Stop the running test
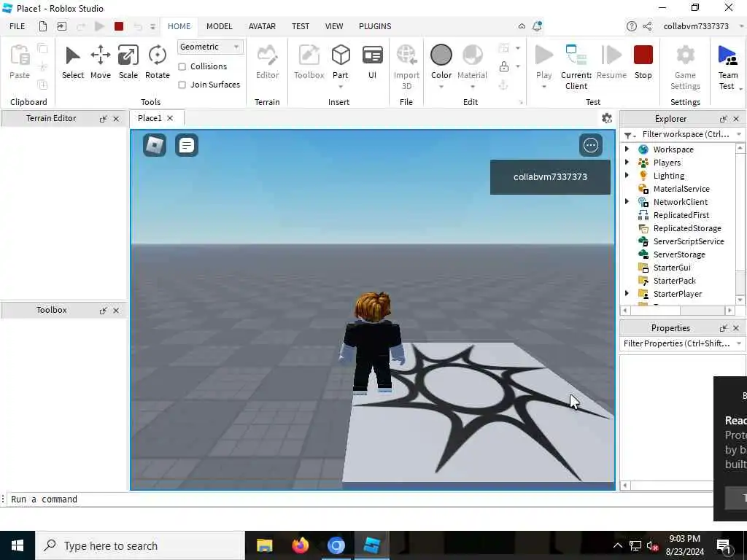 [x=643, y=62]
